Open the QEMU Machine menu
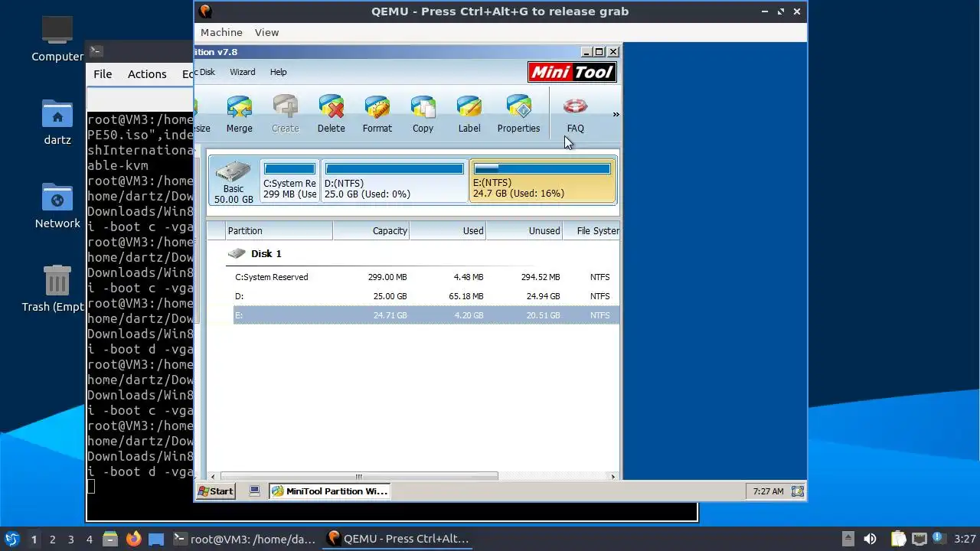The image size is (980, 551). click(221, 32)
